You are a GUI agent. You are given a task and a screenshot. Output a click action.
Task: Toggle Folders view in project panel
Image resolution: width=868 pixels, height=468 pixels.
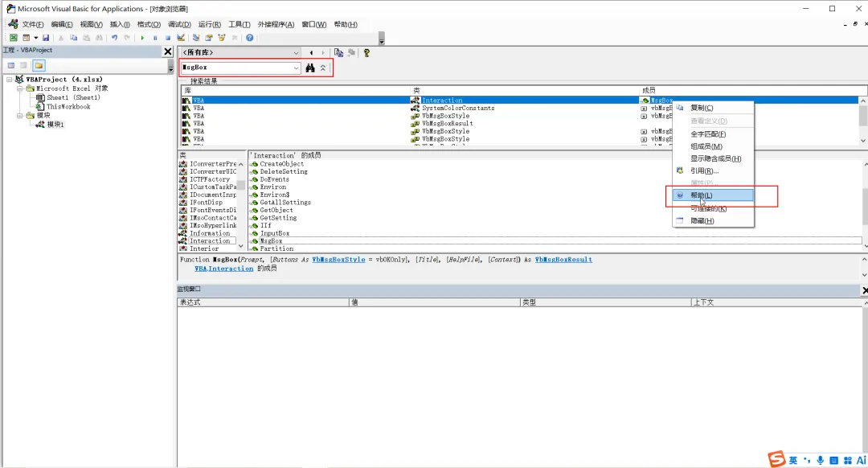coord(39,65)
